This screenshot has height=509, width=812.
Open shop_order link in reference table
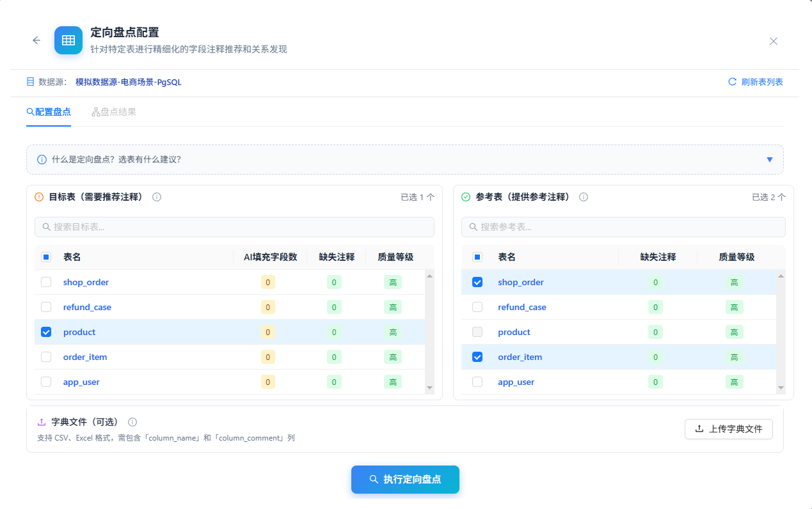(x=521, y=282)
